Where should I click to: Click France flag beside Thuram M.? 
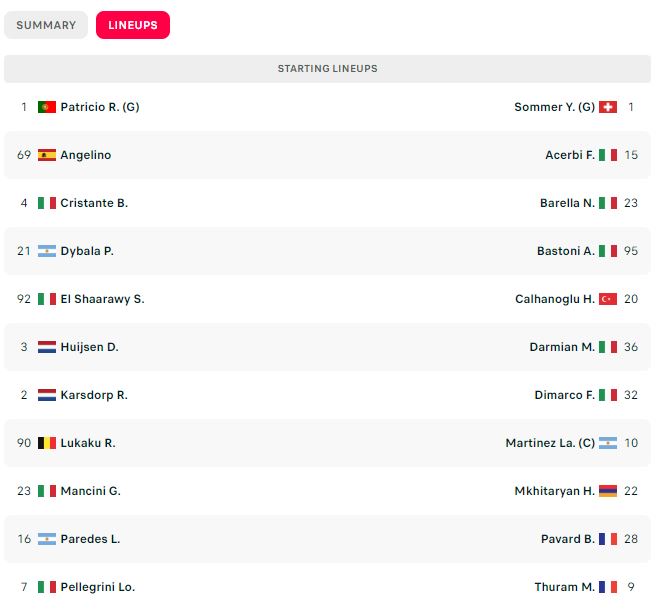(x=608, y=587)
